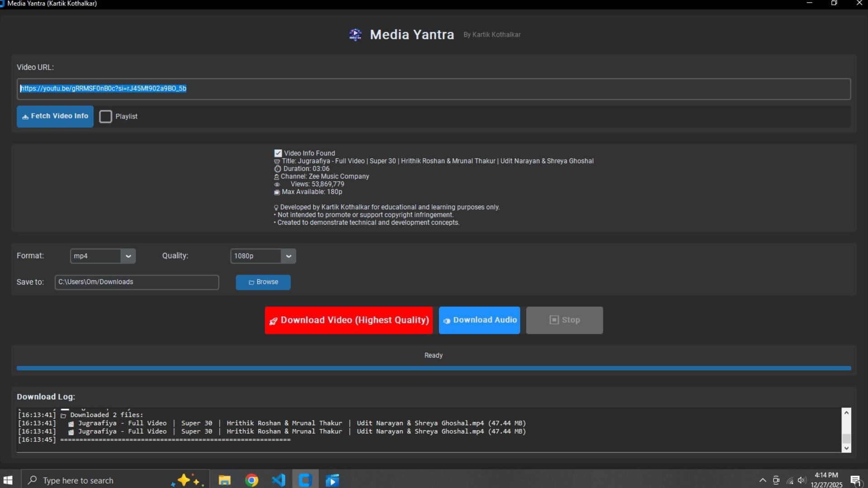This screenshot has height=488, width=868.
Task: Show hidden system tray icons
Action: tap(763, 480)
